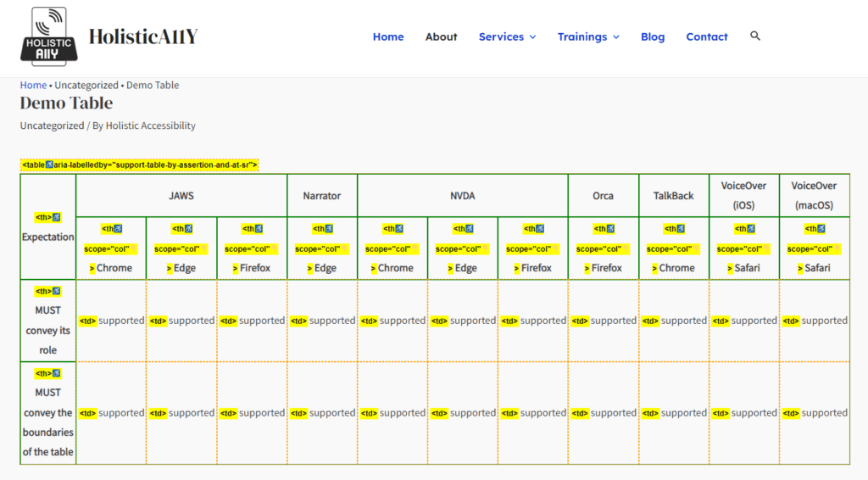Click supported cell for role row, Orca Firefox
This screenshot has width=868, height=480.
pos(604,321)
